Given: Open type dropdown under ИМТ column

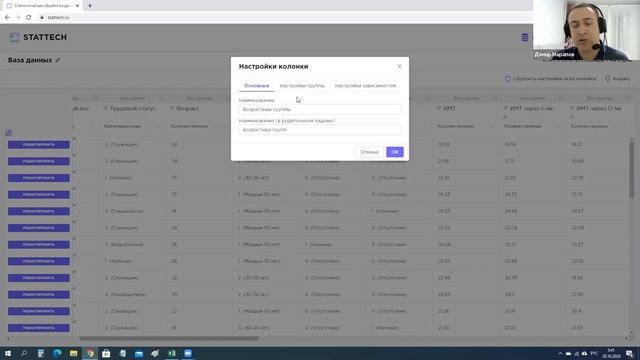Looking at the screenshot, I should pyautogui.click(x=465, y=126).
